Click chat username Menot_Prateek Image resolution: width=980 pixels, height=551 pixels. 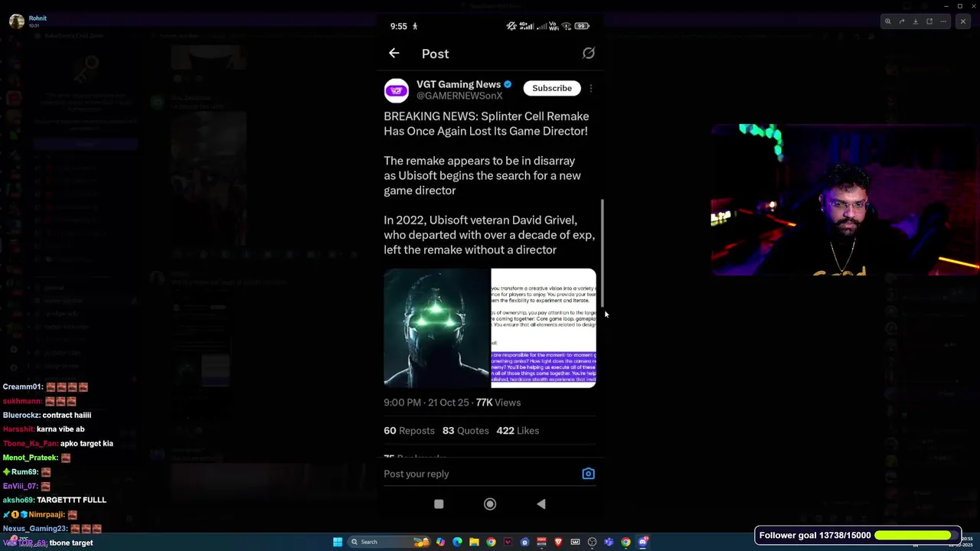coord(30,458)
